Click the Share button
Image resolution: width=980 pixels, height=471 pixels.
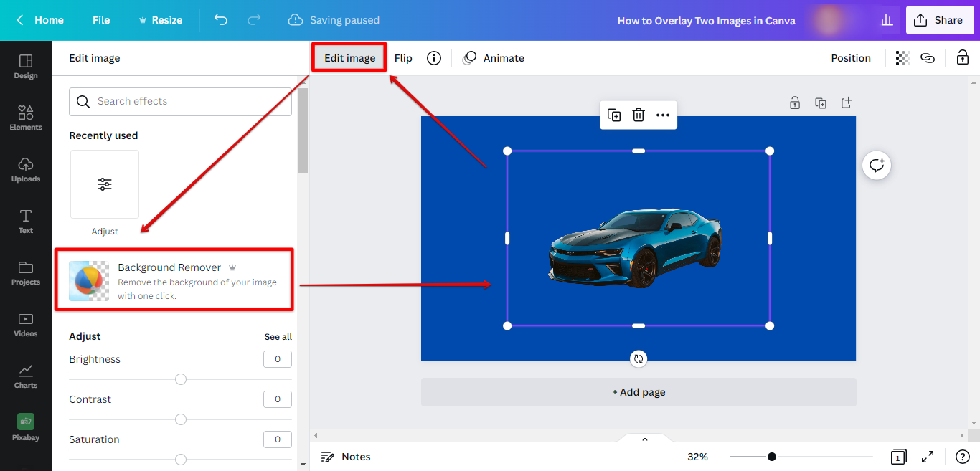(x=939, y=20)
